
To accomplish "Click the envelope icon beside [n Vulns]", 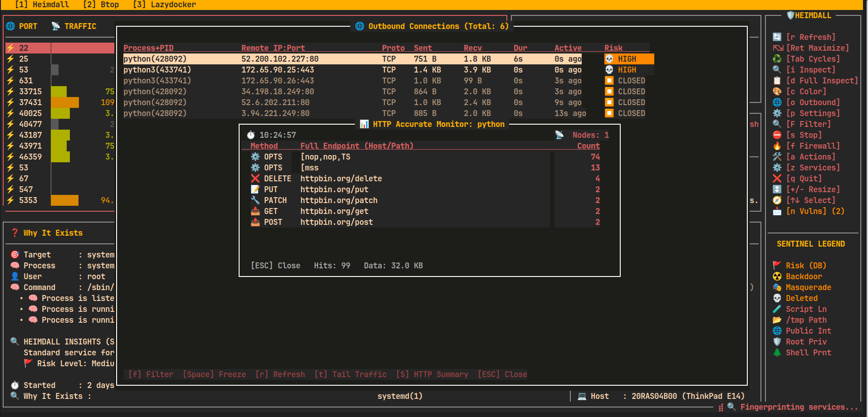I will 777,211.
